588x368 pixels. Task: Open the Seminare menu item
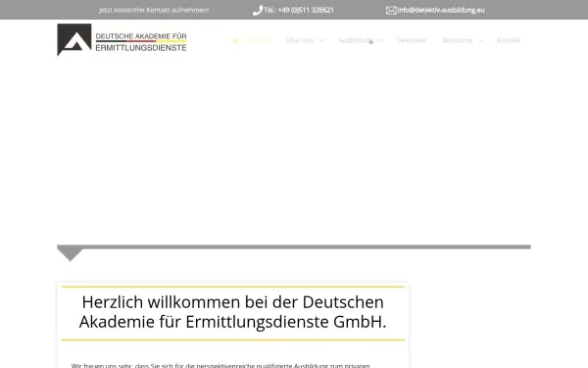411,40
